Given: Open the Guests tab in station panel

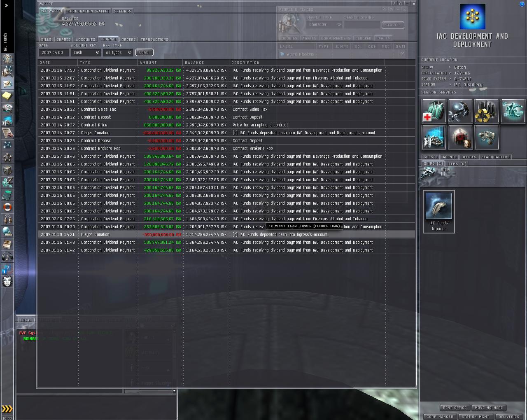Looking at the screenshot, I should click(431, 157).
